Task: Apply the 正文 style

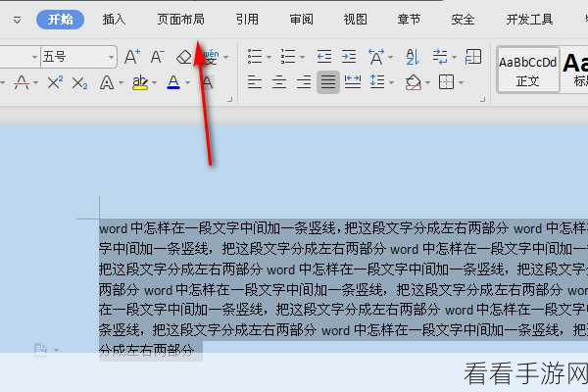Action: pyautogui.click(x=527, y=71)
